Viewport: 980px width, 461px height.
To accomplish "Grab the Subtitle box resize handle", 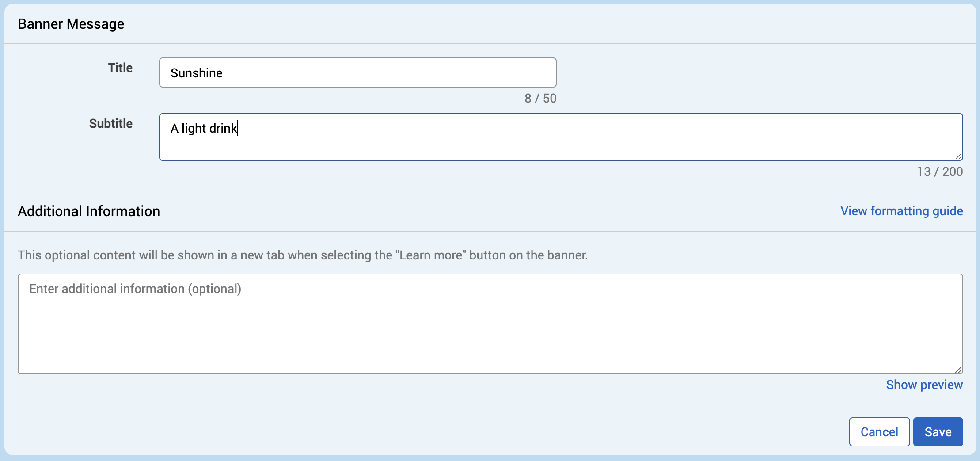I will 958,156.
